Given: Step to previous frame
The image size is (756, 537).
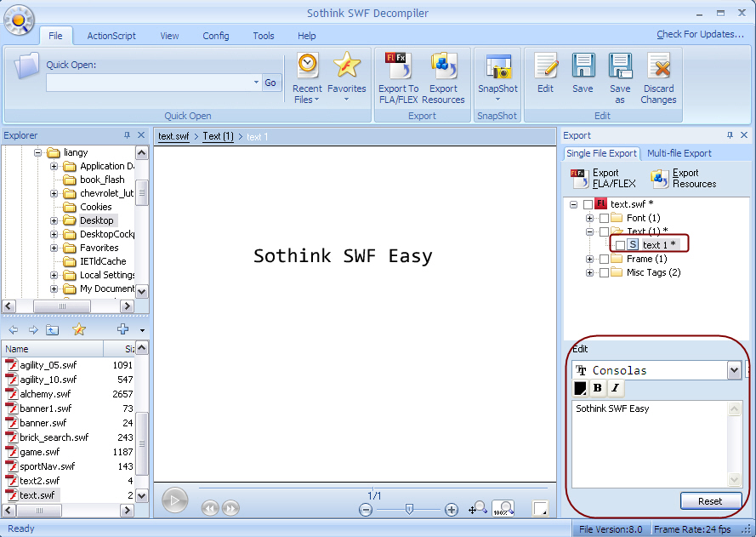Looking at the screenshot, I should pyautogui.click(x=210, y=508).
